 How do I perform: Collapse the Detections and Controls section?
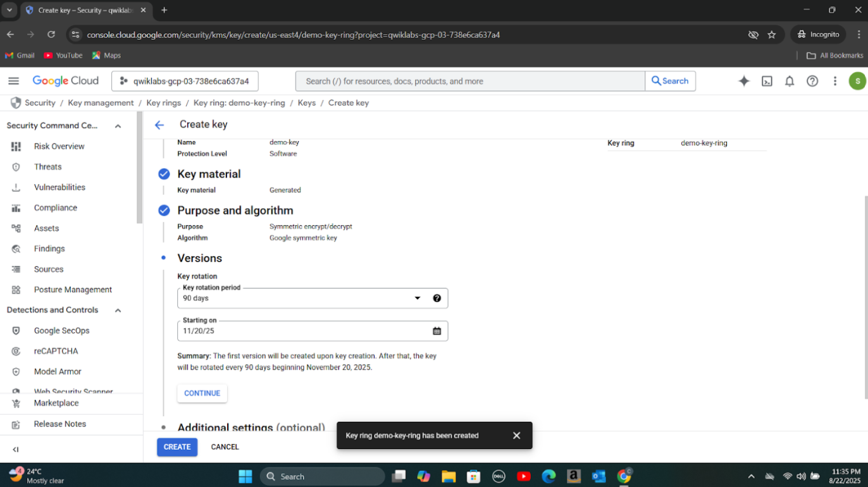[x=118, y=311]
